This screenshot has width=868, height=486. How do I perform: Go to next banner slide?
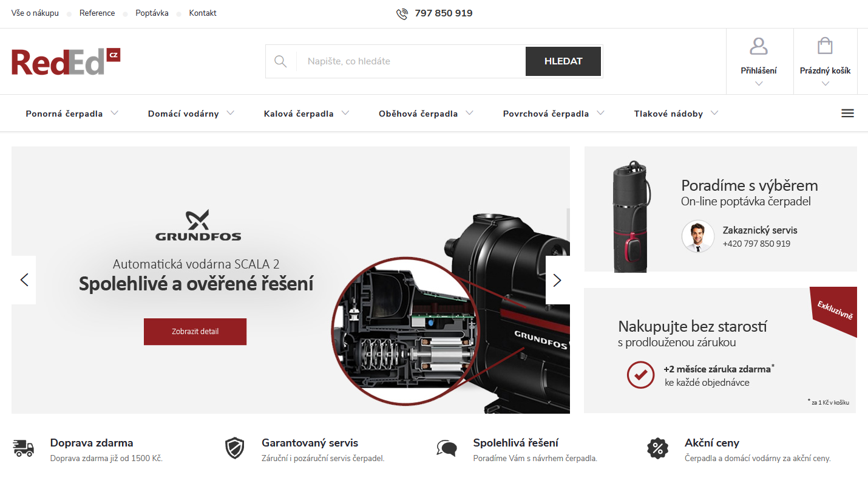click(557, 280)
